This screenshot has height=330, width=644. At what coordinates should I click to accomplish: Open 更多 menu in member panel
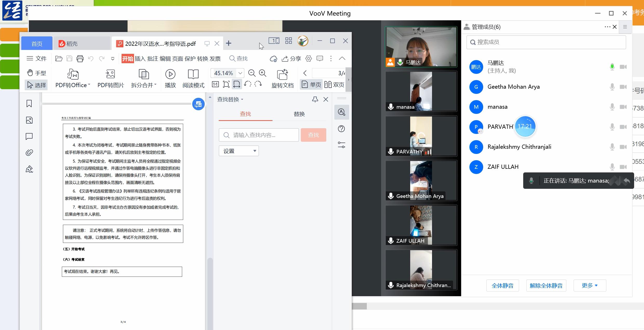(590, 286)
